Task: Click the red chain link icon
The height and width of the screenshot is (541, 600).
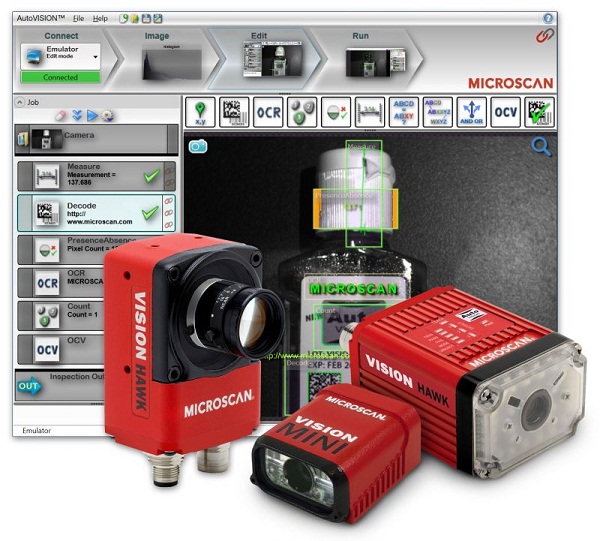Action: pyautogui.click(x=545, y=36)
